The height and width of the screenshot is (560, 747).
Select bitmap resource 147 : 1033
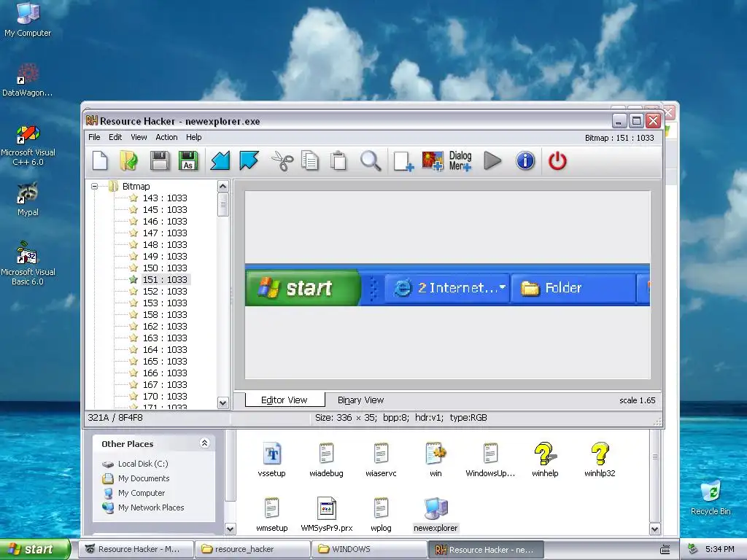click(165, 233)
